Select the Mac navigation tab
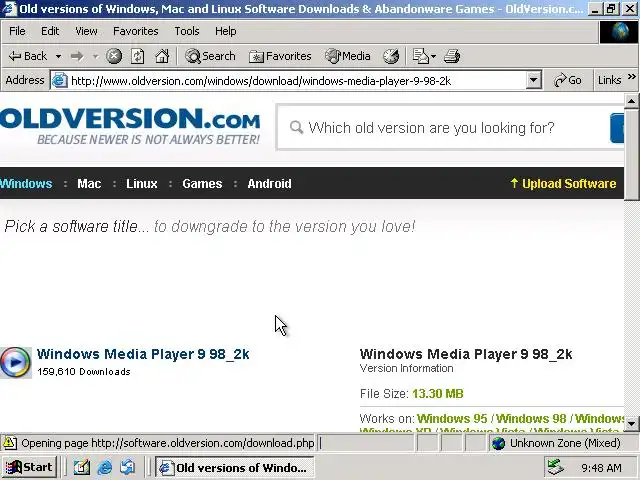640x480 pixels. tap(89, 184)
